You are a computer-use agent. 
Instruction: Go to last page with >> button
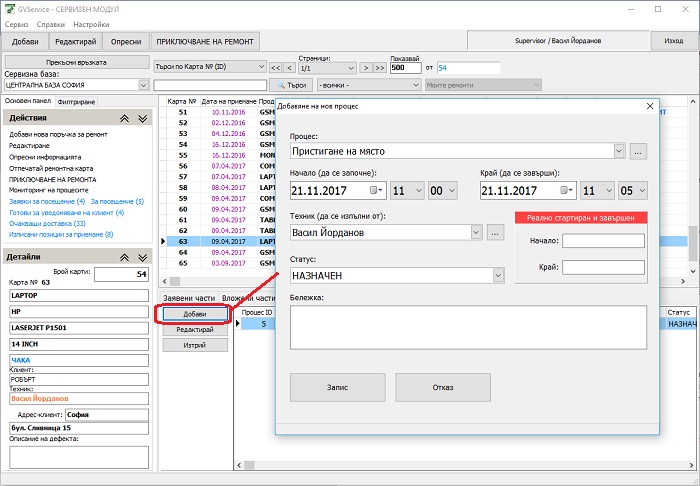379,68
